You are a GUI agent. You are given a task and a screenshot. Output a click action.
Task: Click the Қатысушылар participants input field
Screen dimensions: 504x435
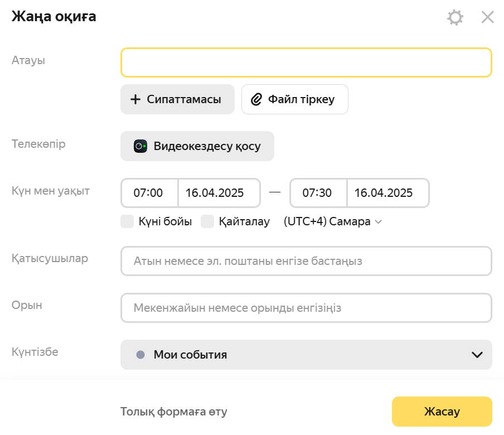click(x=306, y=261)
